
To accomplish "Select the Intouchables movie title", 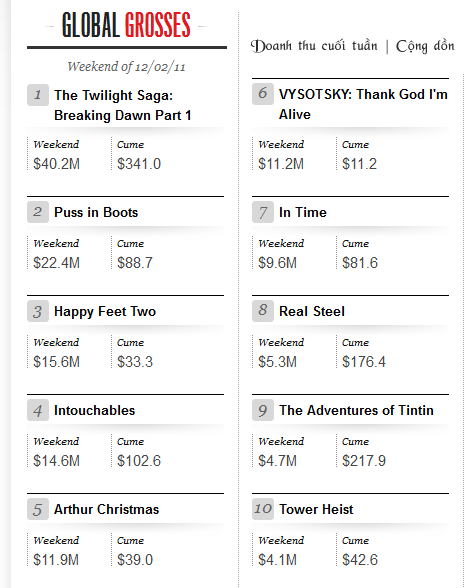I will tap(94, 410).
